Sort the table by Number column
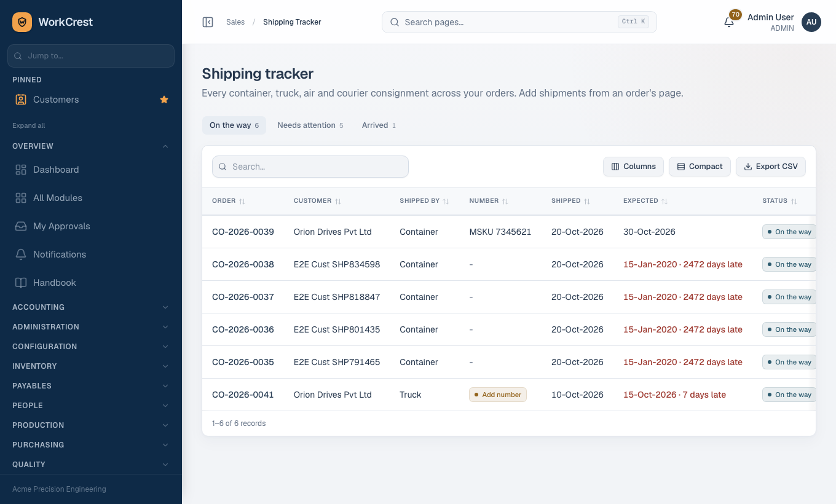 tap(489, 201)
